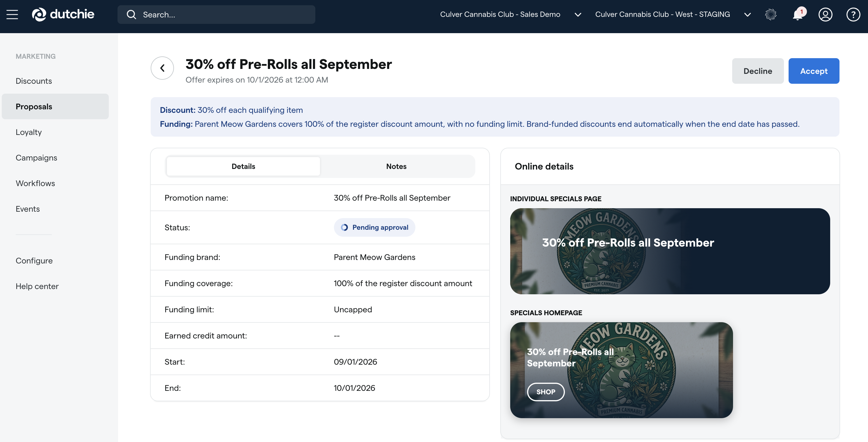Click the Funding brand value Parent Meow Gardens

(375, 257)
